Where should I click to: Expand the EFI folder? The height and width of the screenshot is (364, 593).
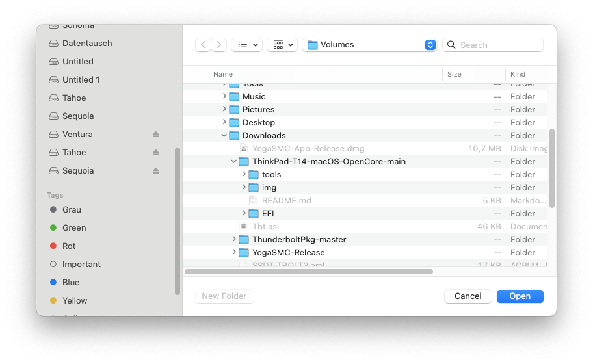[x=244, y=213]
